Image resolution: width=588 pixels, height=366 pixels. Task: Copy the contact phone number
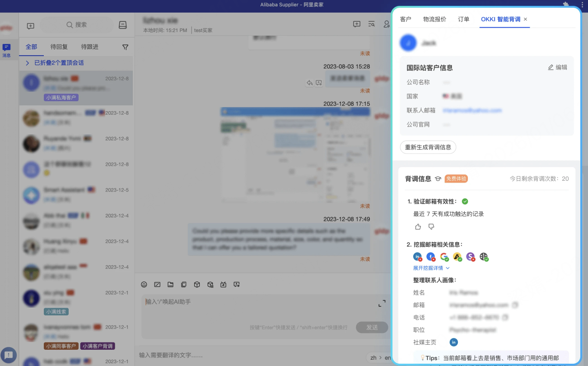coord(505,317)
